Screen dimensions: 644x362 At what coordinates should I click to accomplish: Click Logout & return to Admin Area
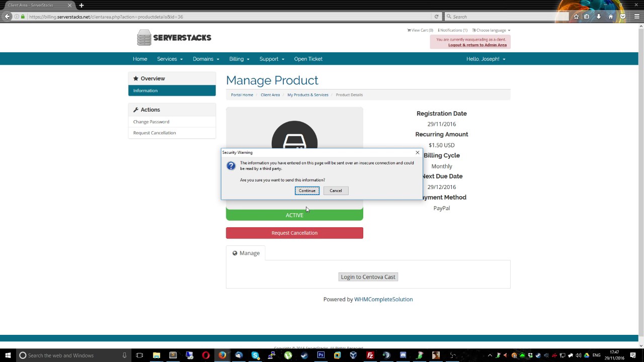pos(477,45)
